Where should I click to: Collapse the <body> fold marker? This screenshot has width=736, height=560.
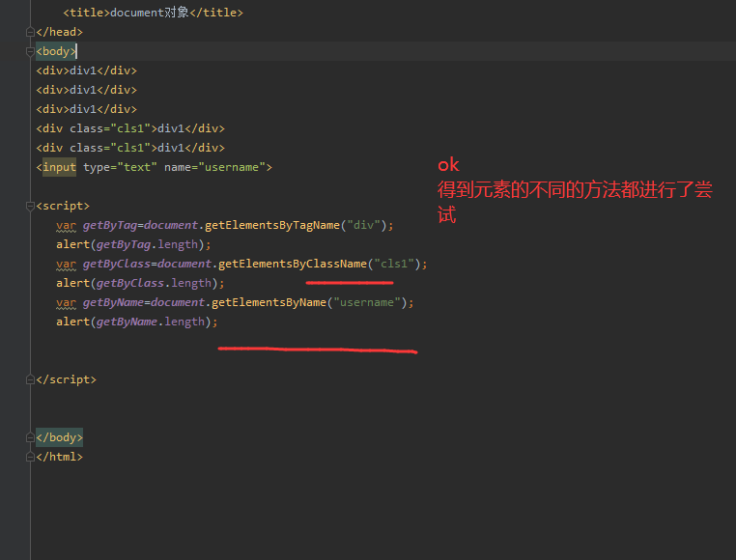[x=30, y=51]
